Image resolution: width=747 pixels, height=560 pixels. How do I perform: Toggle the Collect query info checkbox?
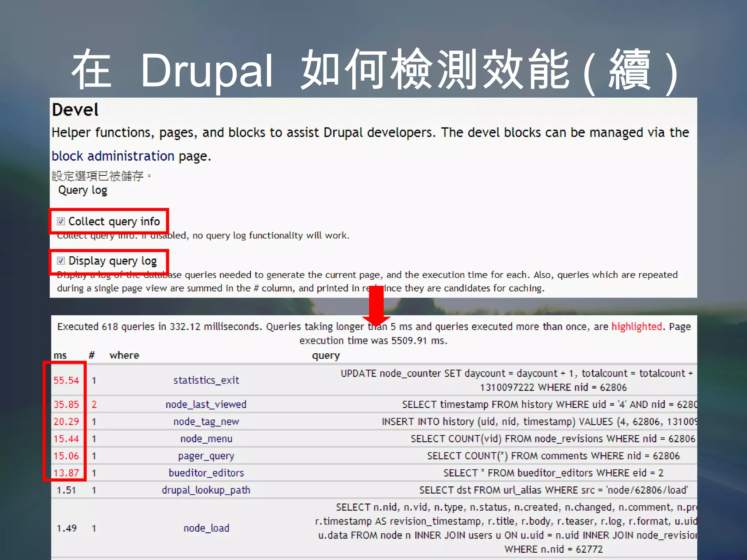61,221
